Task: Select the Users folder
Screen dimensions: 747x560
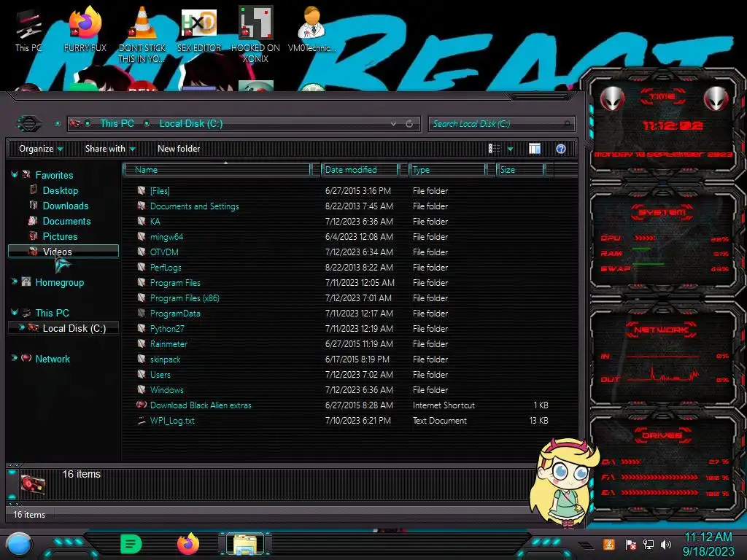Action: (160, 375)
